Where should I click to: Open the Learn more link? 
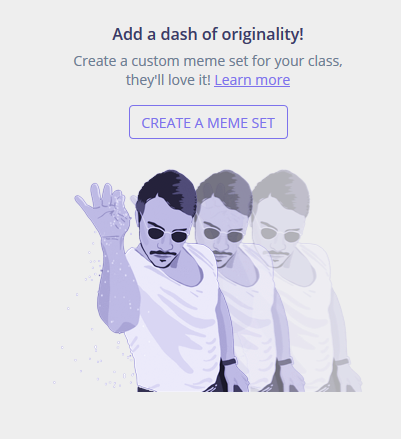pos(252,80)
